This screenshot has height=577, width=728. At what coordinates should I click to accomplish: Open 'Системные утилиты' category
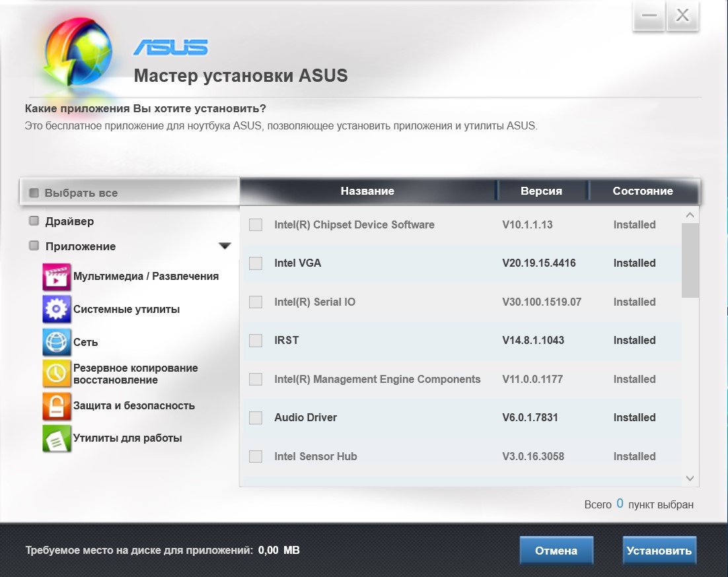pos(126,310)
